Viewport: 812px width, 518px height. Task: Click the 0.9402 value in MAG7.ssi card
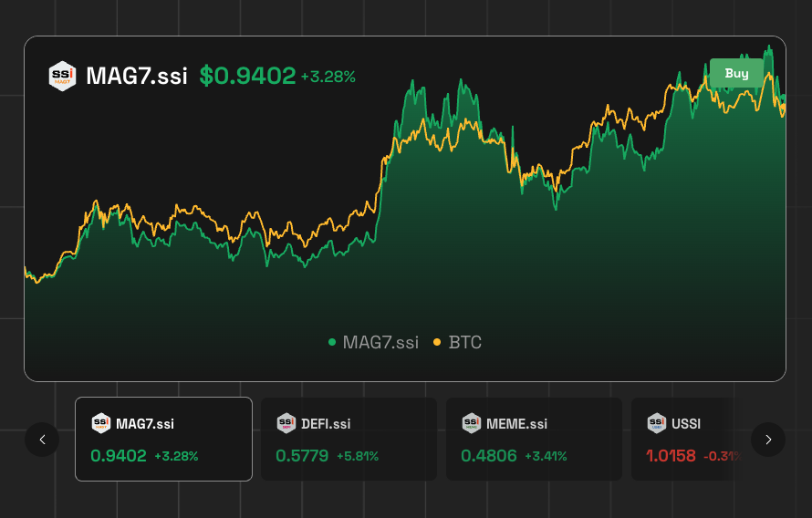[119, 456]
